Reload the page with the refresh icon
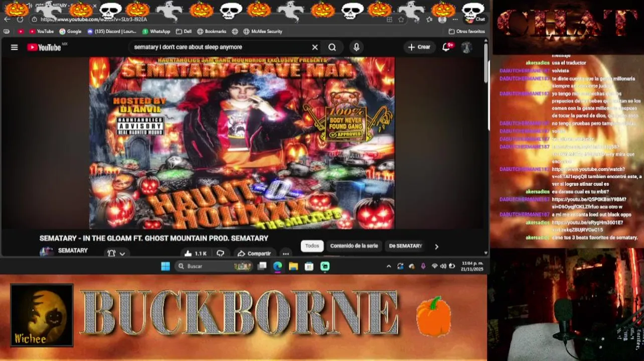This screenshot has height=361, width=644. click(x=20, y=20)
